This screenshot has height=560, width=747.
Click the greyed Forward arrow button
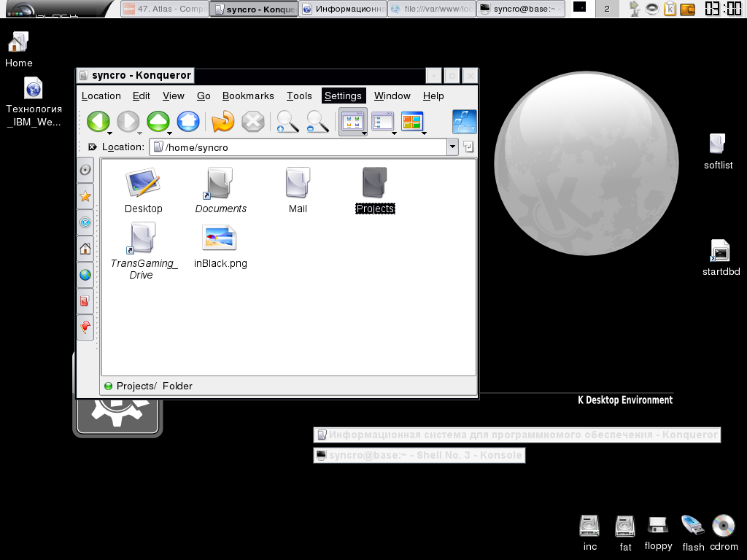128,122
